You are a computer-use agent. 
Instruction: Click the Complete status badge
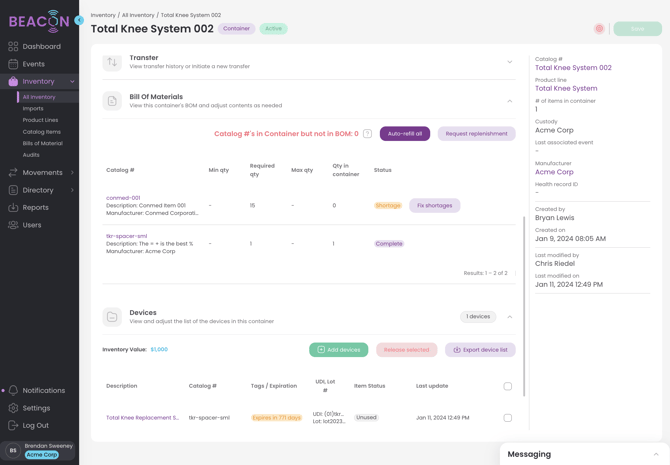click(x=389, y=244)
